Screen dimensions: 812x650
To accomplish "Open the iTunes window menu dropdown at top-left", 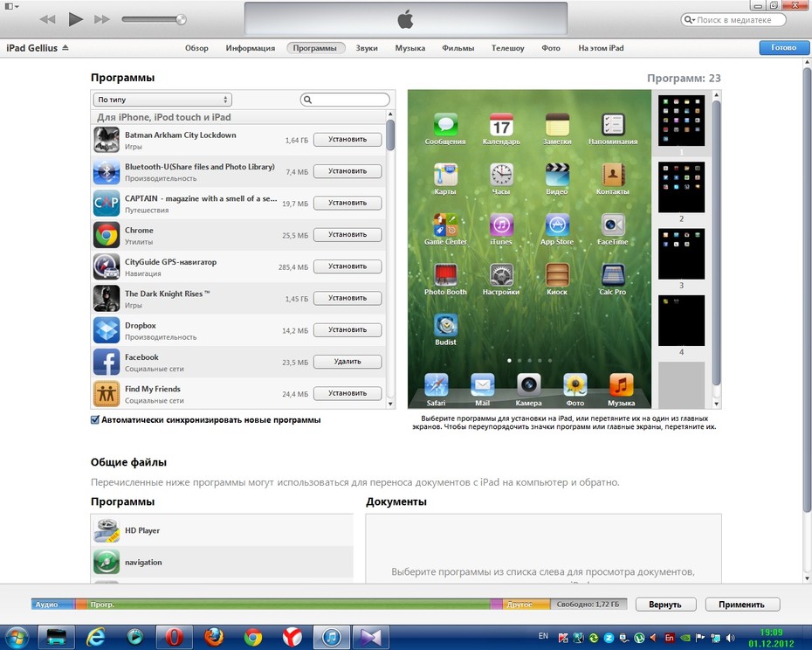I will coord(11,6).
